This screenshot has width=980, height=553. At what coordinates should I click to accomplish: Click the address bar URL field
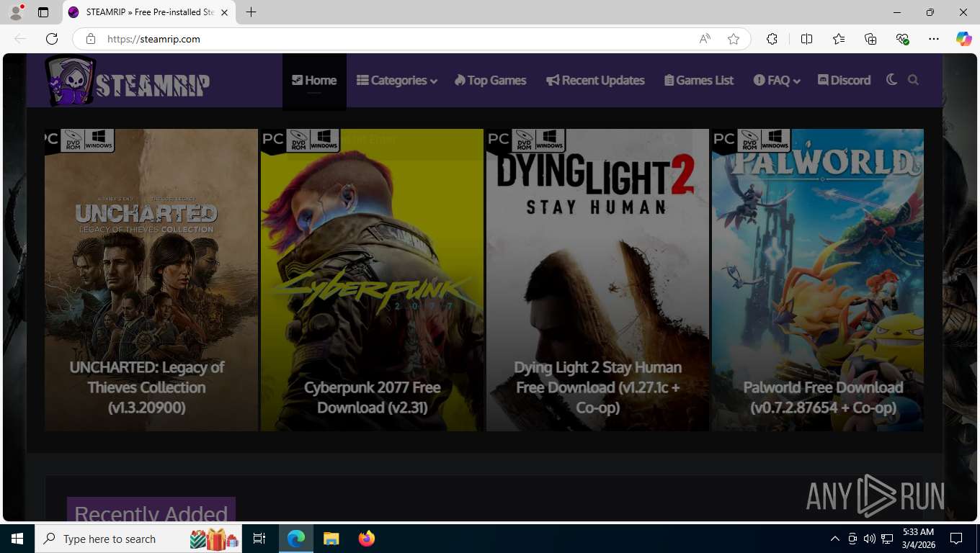point(396,39)
